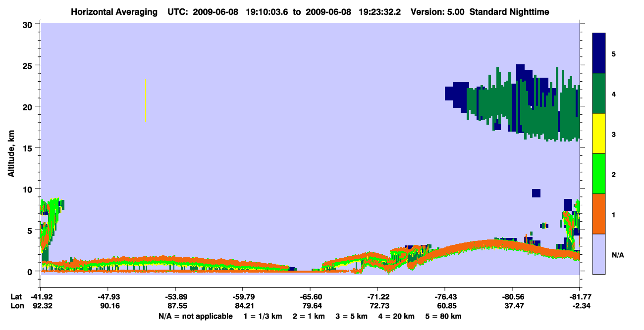This screenshot has height=330, width=644.
Task: Click the y-axis tick label 10
Action: (29, 189)
